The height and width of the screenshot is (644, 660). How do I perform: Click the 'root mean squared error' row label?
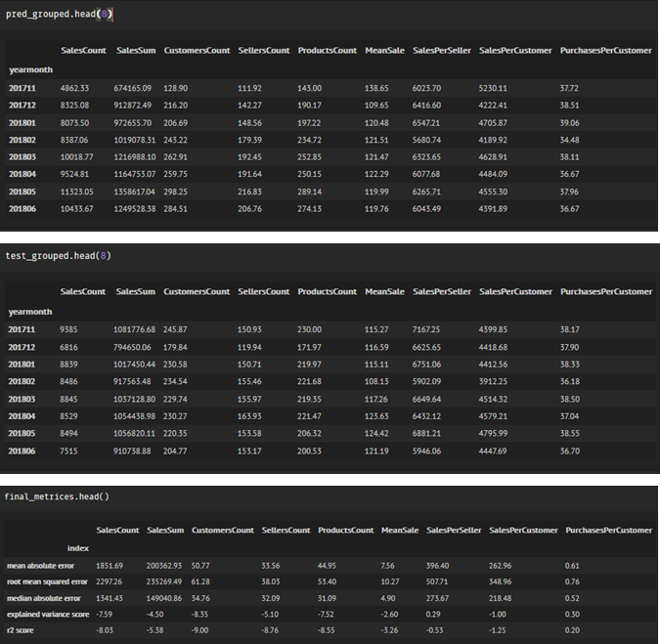click(x=47, y=581)
